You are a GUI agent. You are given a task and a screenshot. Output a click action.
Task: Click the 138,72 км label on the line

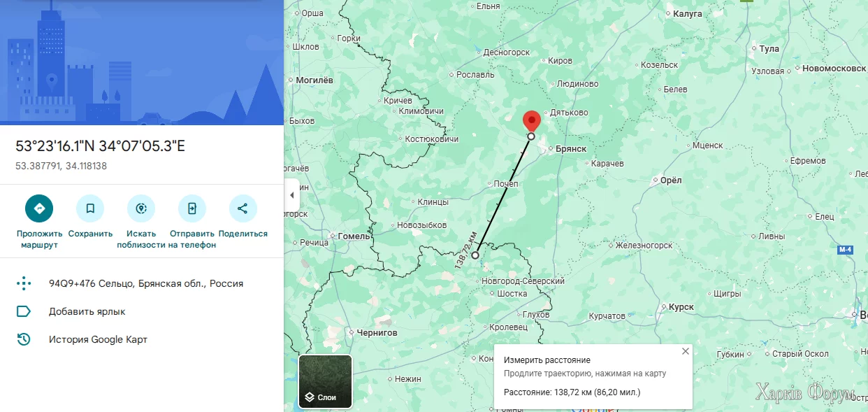(466, 250)
